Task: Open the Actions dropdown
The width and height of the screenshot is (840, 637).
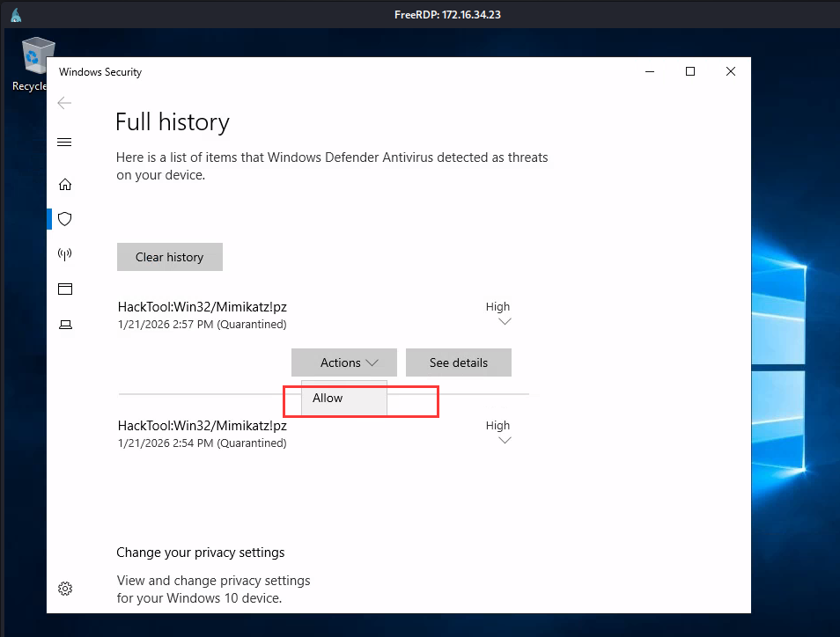Action: (x=343, y=362)
